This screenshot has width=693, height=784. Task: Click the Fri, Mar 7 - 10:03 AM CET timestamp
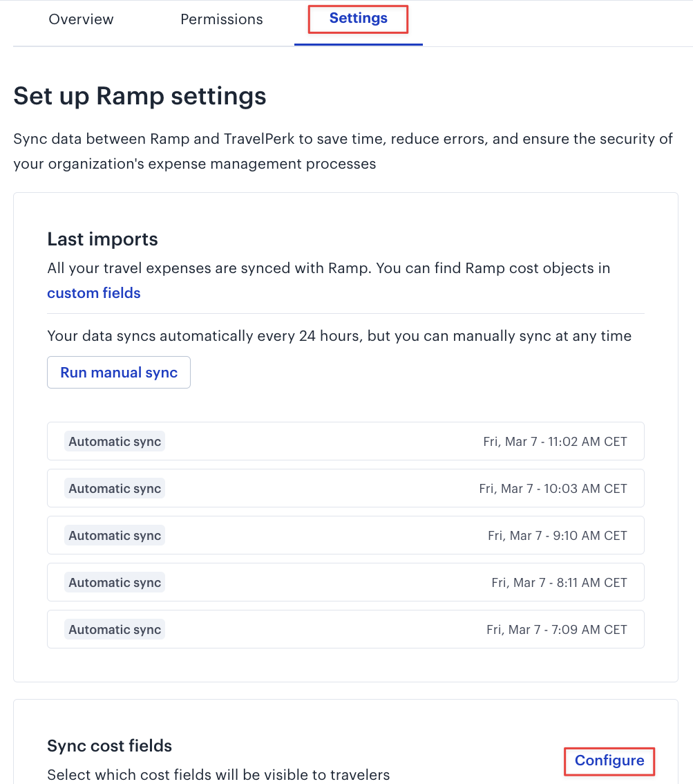(x=553, y=489)
